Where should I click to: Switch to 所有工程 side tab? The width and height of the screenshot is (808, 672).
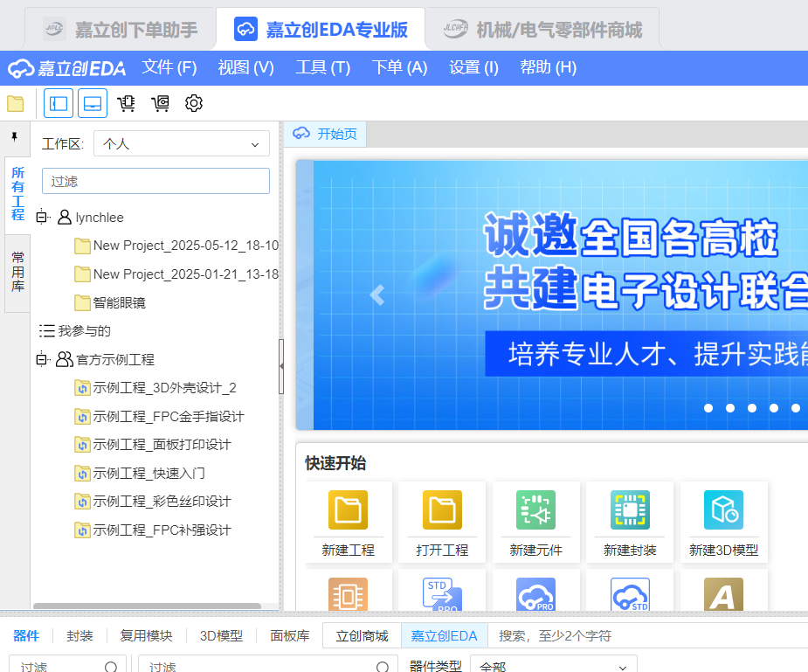pos(17,194)
